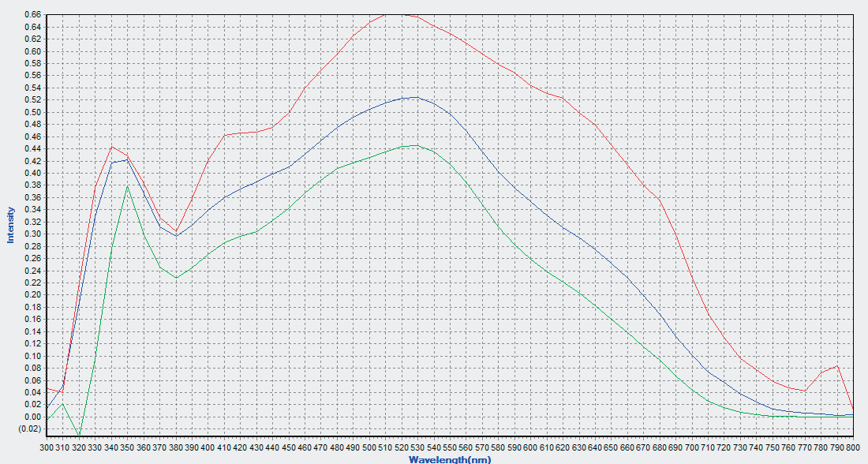Click the red curve's small bump at 790 nm
Screen dimensions: 868x464
(x=838, y=365)
